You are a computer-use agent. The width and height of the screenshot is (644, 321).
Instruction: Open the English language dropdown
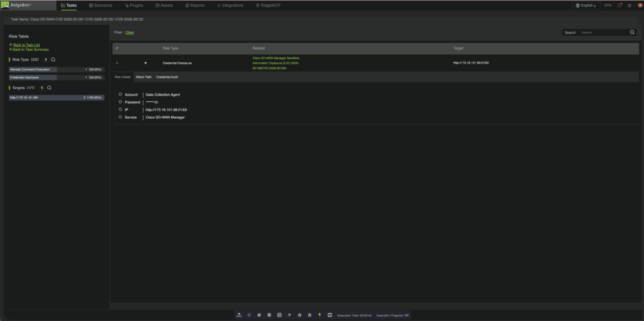click(585, 5)
